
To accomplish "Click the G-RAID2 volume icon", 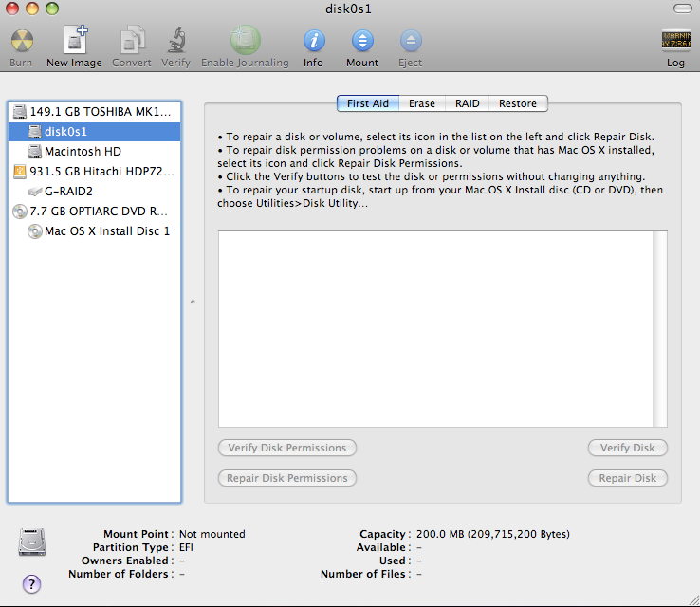I will point(35,192).
